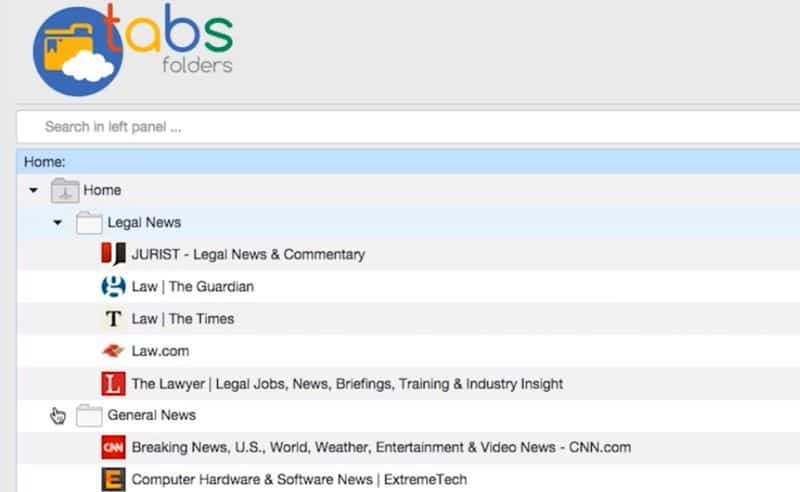This screenshot has width=800, height=492.
Task: Click the Search in left panel field
Action: pos(408,127)
